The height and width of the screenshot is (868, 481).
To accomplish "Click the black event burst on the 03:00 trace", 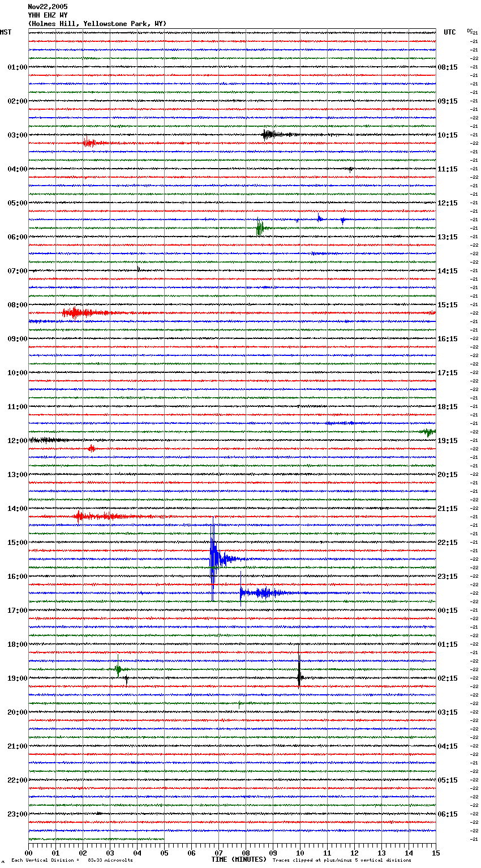I will pyautogui.click(x=276, y=135).
